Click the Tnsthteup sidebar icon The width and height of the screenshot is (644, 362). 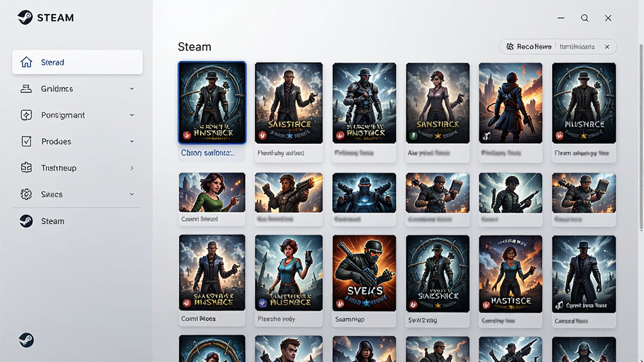26,168
